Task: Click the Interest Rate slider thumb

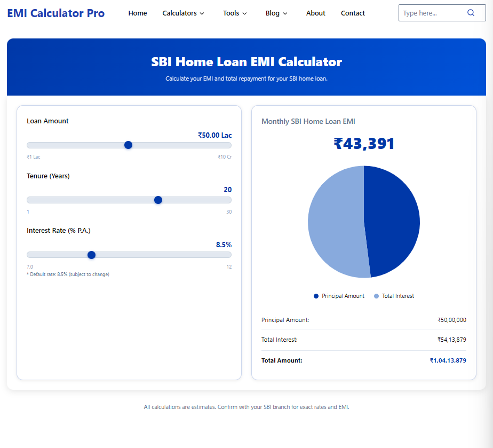Action: 91,255
